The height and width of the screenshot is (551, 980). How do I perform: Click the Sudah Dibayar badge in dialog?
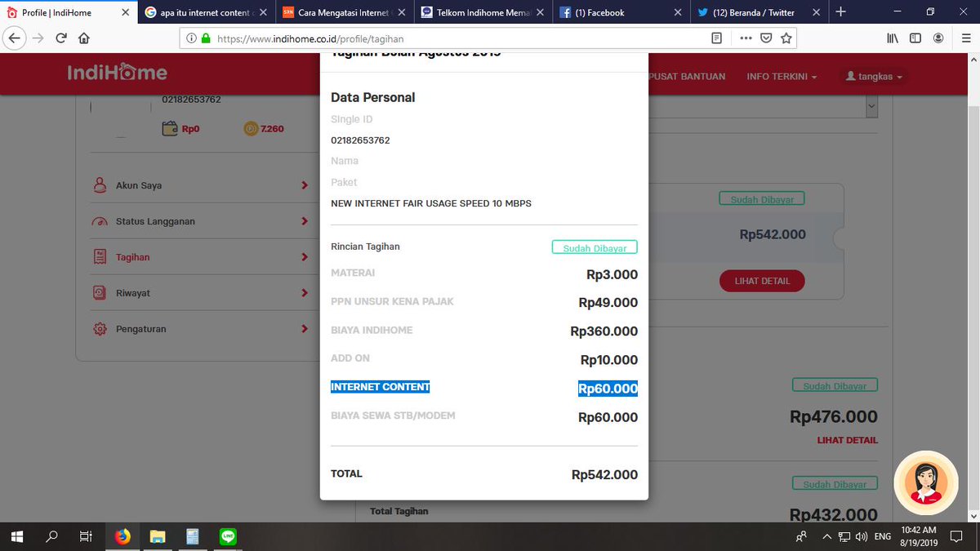click(x=595, y=248)
